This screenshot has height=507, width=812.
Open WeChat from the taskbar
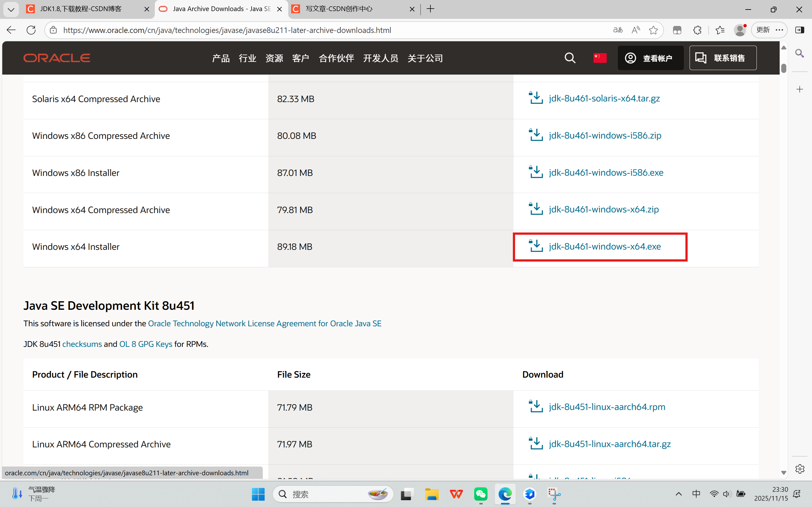point(481,494)
